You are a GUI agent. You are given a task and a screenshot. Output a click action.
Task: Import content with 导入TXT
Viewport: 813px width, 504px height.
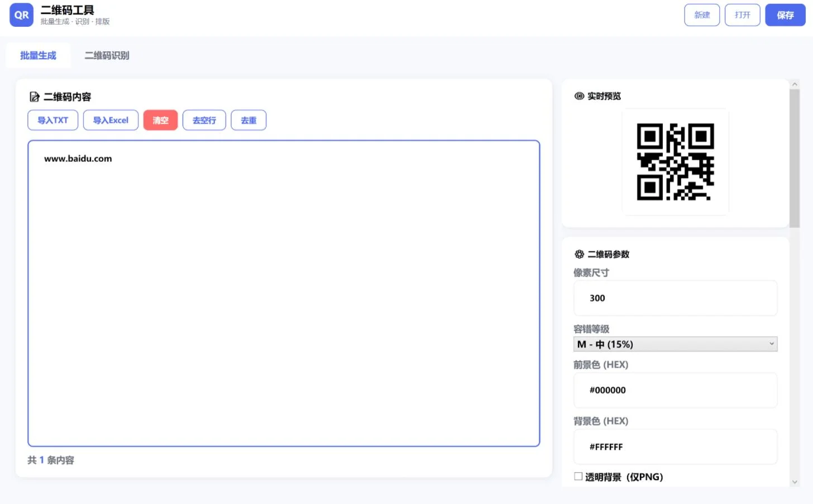53,120
